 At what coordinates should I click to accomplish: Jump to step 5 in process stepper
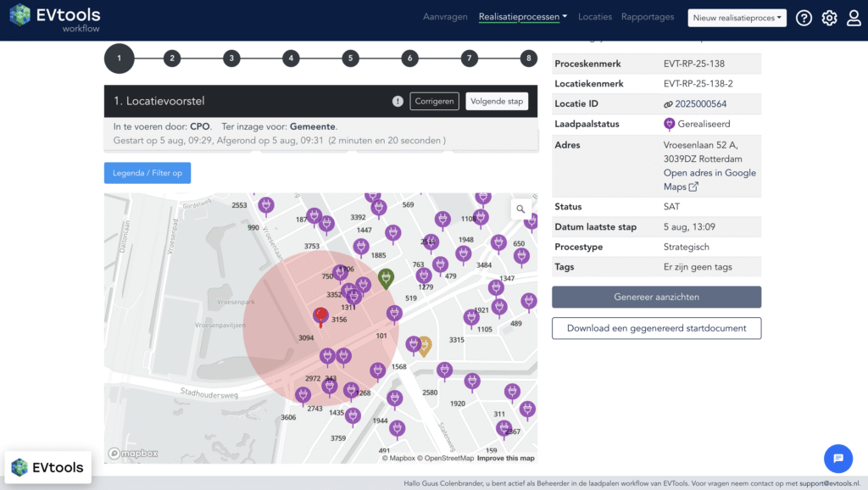(x=351, y=58)
